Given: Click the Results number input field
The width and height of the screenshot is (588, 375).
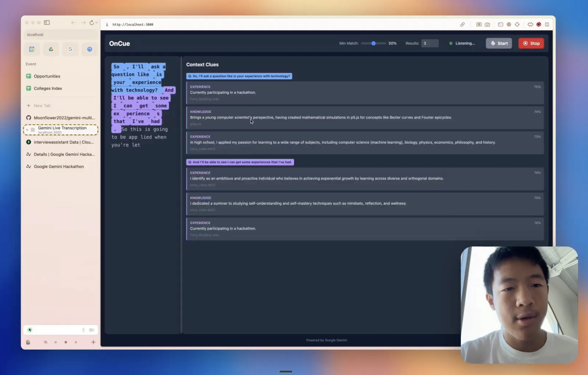Looking at the screenshot, I should point(430,43).
